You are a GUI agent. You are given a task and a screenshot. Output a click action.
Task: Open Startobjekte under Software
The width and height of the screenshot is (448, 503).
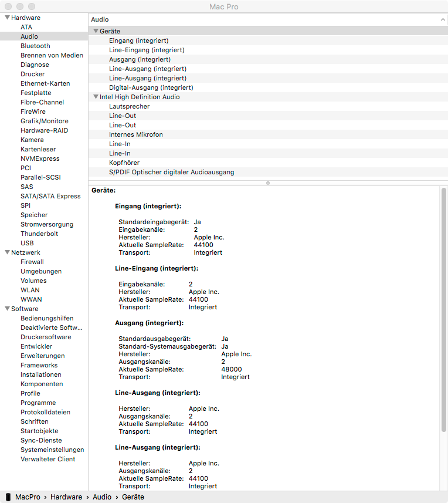39,431
